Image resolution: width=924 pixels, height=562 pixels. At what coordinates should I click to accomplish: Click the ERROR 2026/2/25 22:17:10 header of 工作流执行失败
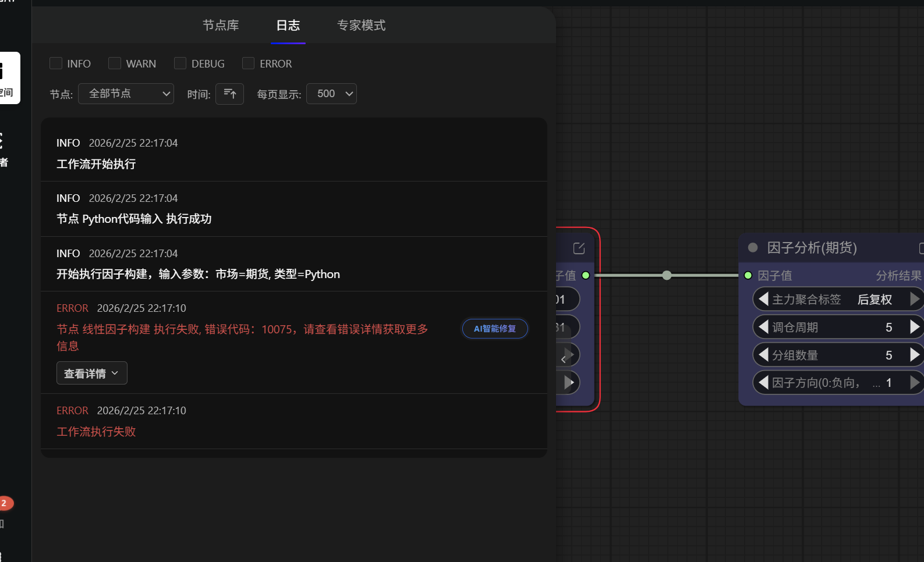coord(121,411)
